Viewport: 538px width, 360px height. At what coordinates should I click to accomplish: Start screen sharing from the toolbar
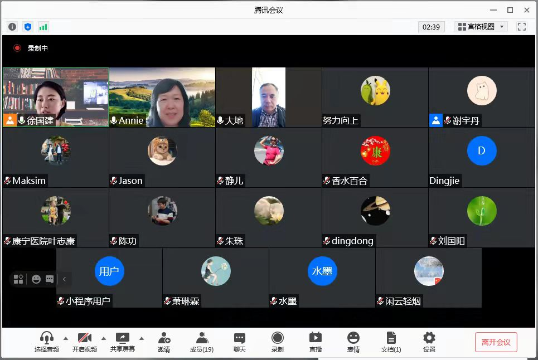tap(122, 338)
